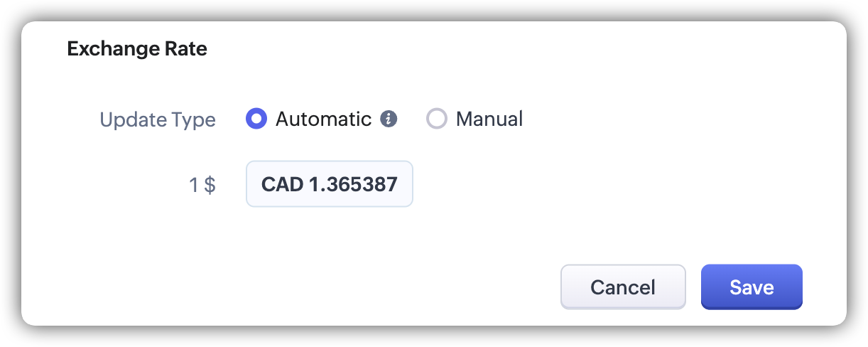The image size is (868, 347).
Task: Click the "Automatic" option label text
Action: [x=323, y=119]
